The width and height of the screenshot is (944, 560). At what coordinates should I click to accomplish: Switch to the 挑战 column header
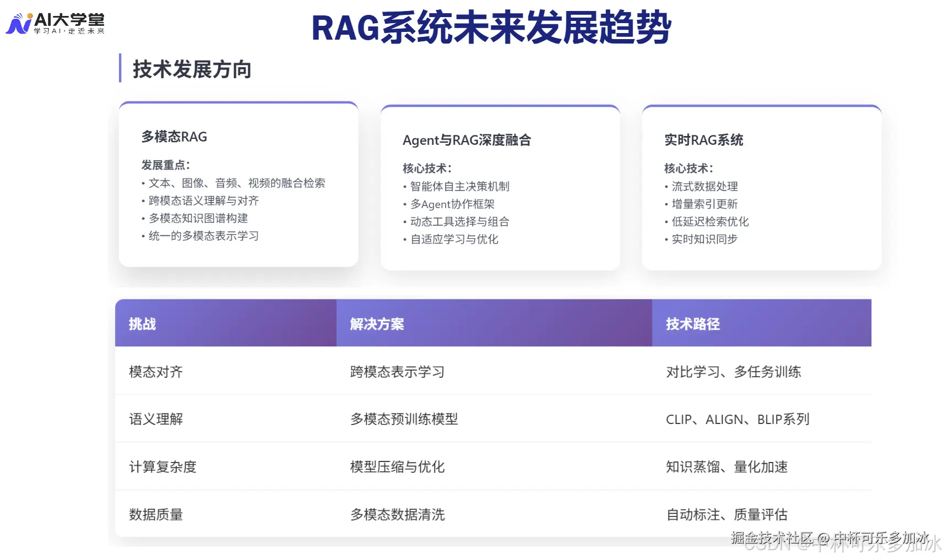[x=142, y=324]
